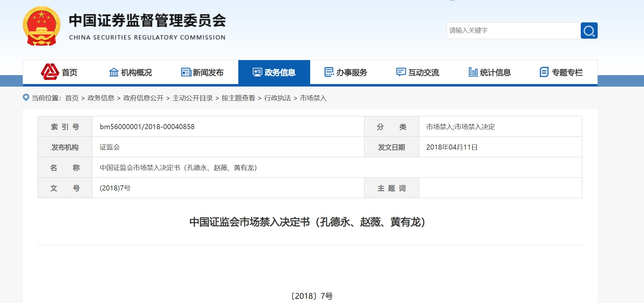Click the building icon beside 机构概况

[114, 72]
